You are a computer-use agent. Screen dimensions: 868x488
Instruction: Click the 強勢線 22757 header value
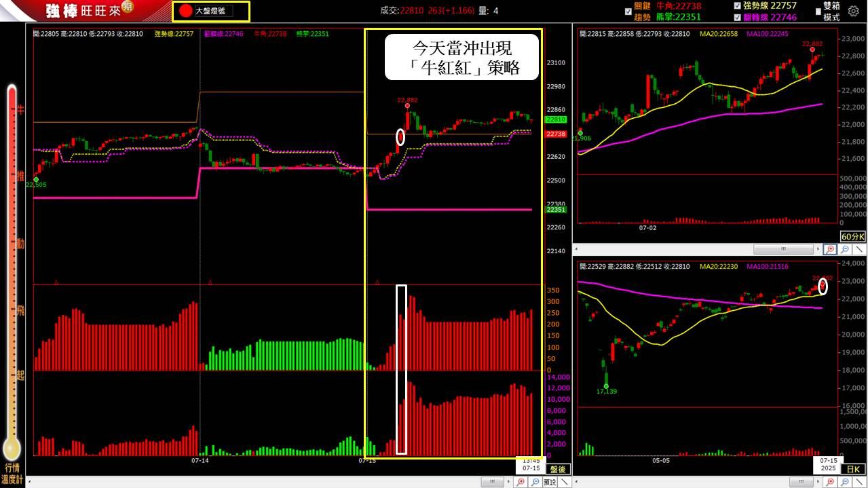coord(770,5)
